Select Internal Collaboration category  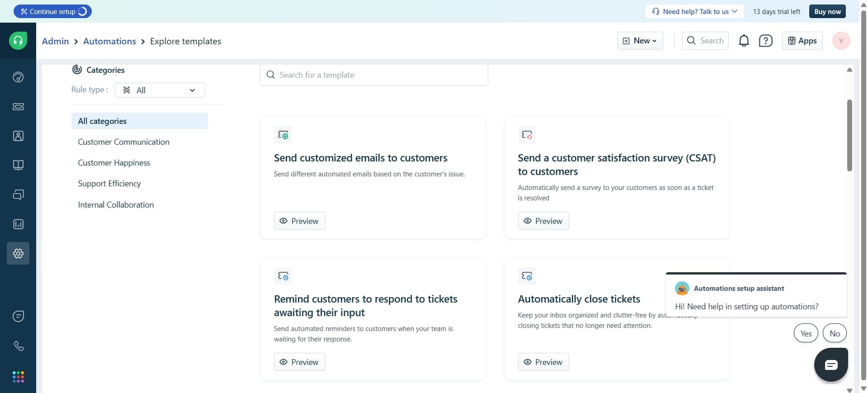point(116,204)
